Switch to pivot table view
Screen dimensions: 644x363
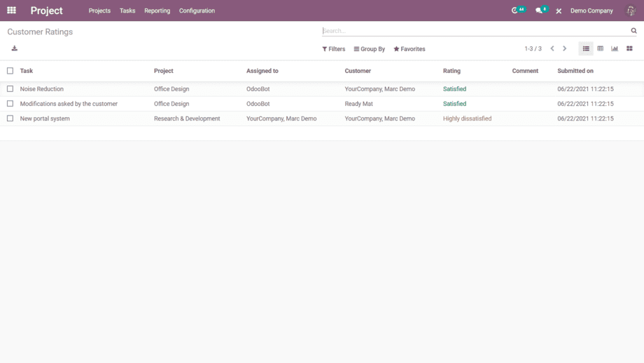[x=600, y=48]
